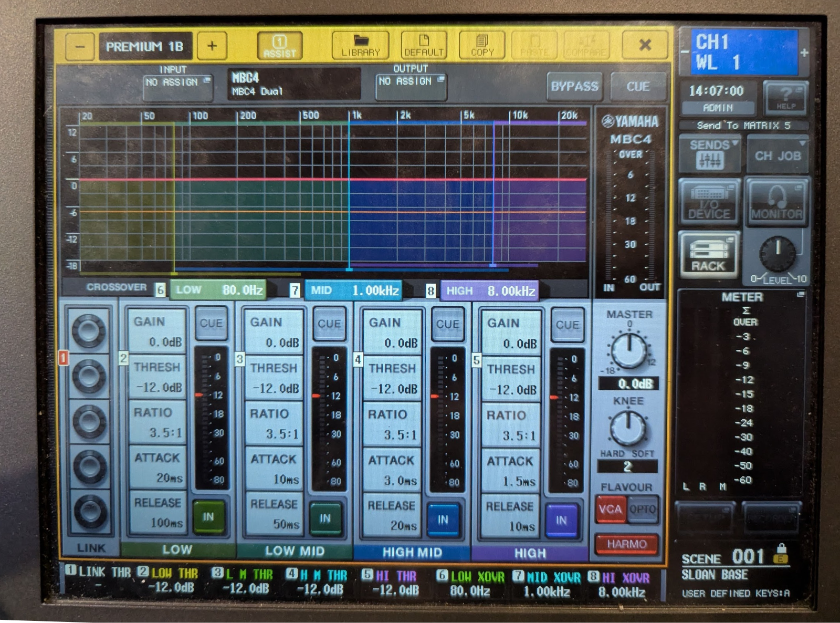Select the VCA flavour
840x623 pixels.
tap(611, 509)
